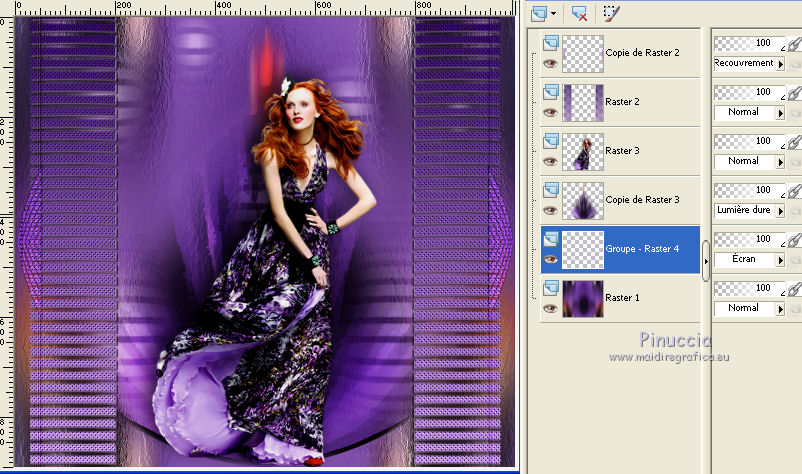Select the Copie de Raster 2 layer name
This screenshot has height=474, width=802.
[642, 53]
